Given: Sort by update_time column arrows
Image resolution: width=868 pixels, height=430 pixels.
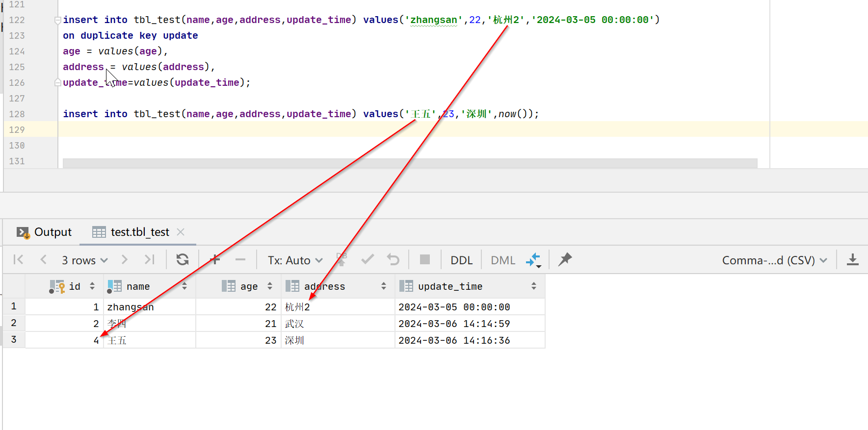Looking at the screenshot, I should coord(534,286).
